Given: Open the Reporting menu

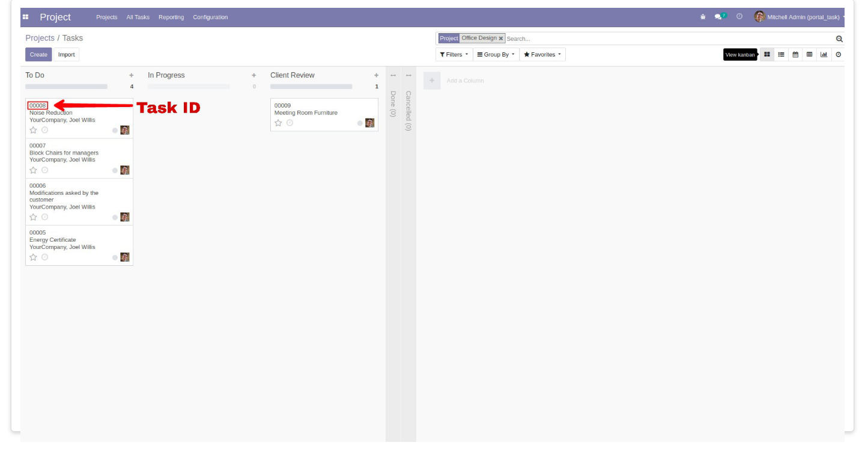Looking at the screenshot, I should 171,17.
